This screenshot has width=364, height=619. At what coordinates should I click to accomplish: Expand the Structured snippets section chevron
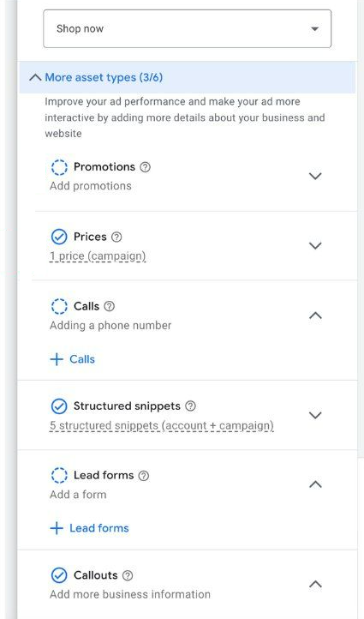(315, 415)
